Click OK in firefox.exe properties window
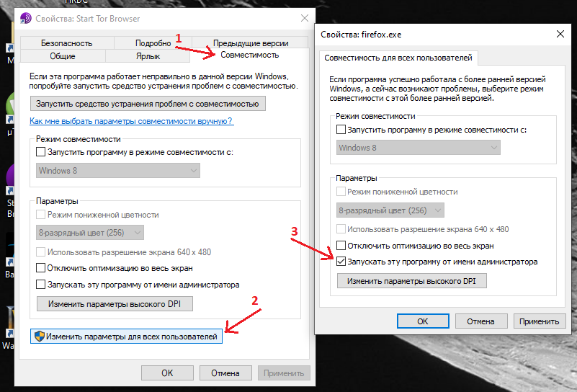This screenshot has height=392, width=577. pyautogui.click(x=423, y=321)
